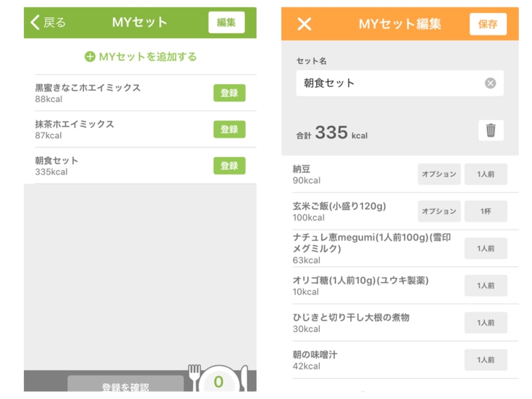Tap the fork icon beside the plate counter
The image size is (532, 399).
coord(195,377)
